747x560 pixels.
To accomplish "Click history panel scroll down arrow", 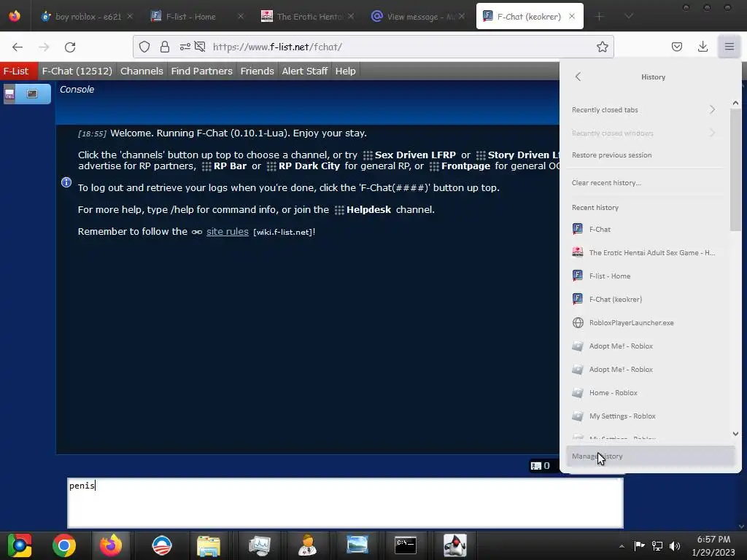I will [x=735, y=434].
